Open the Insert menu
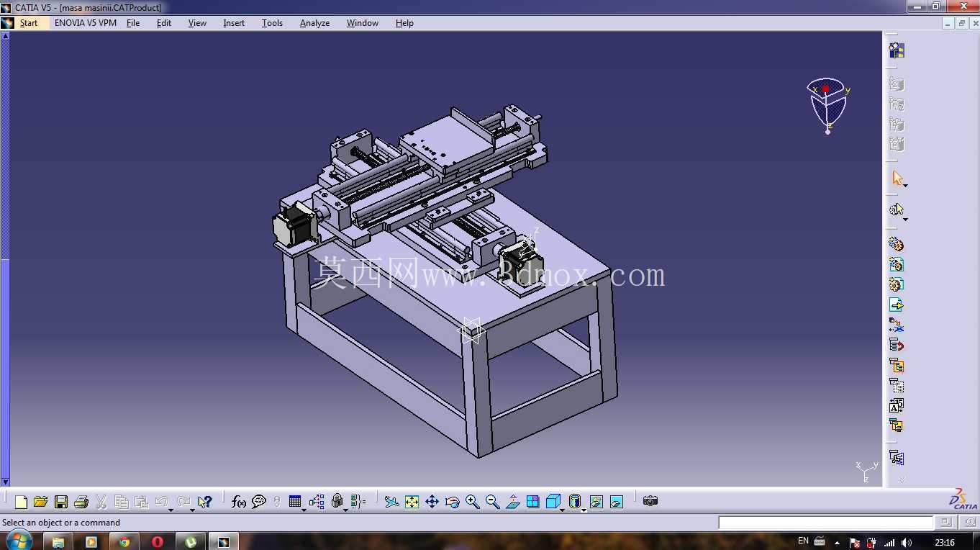The image size is (980, 550). tap(234, 23)
